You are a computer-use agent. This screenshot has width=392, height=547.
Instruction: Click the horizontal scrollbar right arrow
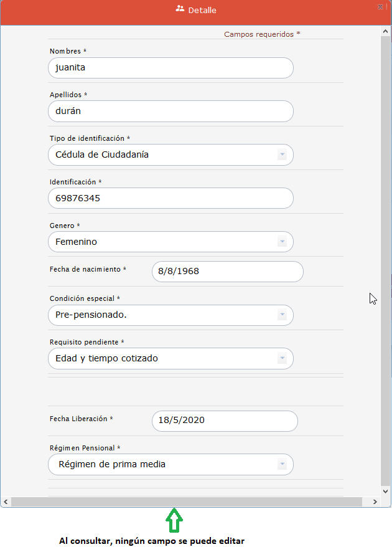(x=375, y=502)
